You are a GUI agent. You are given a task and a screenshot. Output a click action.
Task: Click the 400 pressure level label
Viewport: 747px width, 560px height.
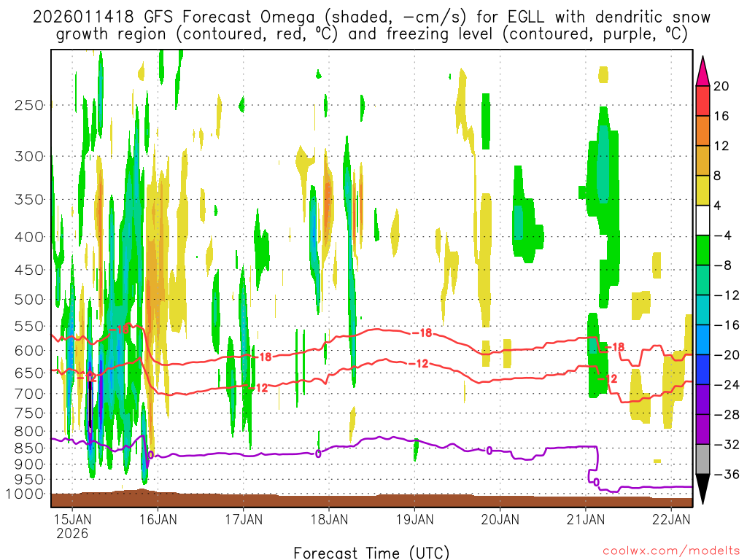pyautogui.click(x=29, y=237)
